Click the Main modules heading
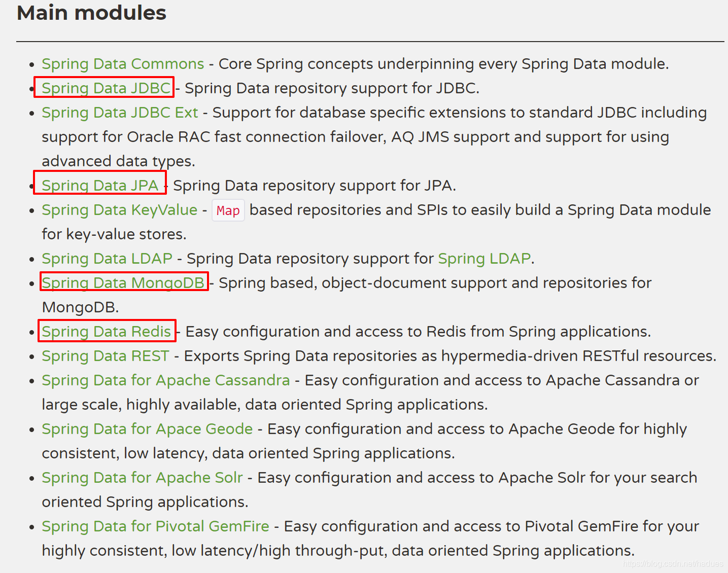Viewport: 728px width, 573px height. [x=91, y=13]
